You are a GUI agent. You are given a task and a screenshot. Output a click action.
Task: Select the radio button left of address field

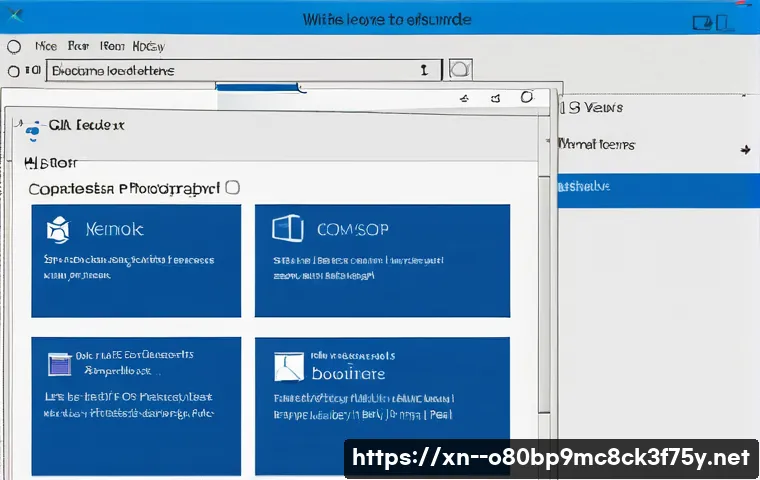tap(14, 71)
